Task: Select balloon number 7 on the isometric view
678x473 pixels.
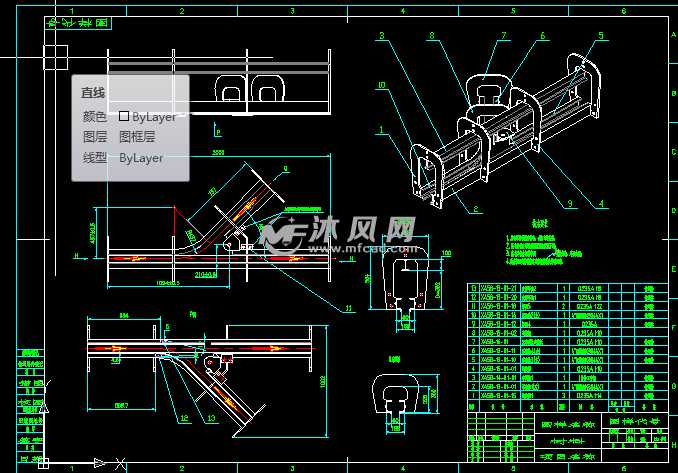Action: [x=504, y=35]
